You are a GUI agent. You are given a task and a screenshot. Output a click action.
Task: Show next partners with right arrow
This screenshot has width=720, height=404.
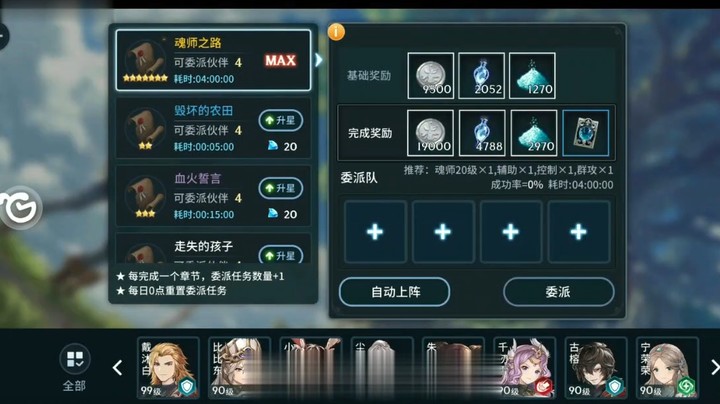(714, 367)
